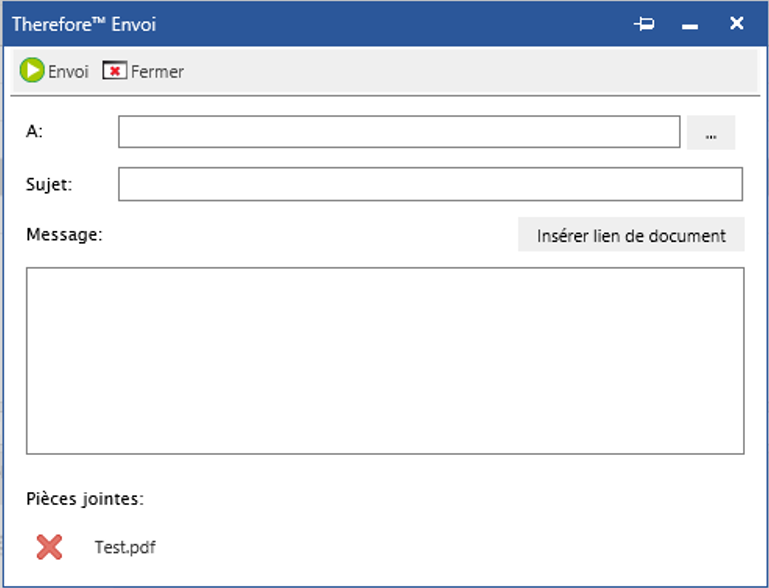This screenshot has width=769, height=588.
Task: Focus the Sujet input field
Action: [430, 184]
